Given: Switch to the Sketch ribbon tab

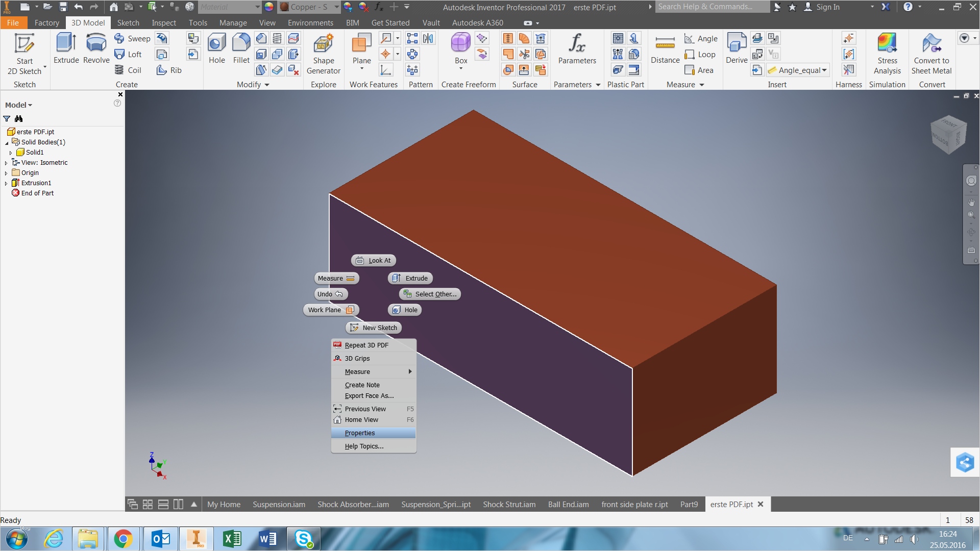Looking at the screenshot, I should 128,23.
